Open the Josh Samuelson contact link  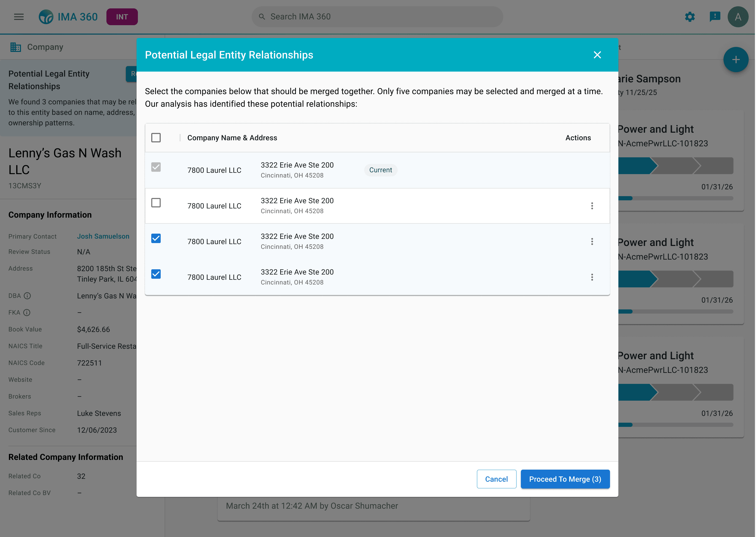(103, 237)
